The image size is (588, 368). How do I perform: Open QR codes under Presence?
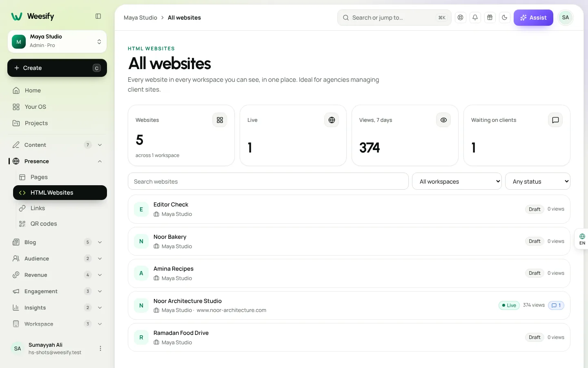(60, 224)
